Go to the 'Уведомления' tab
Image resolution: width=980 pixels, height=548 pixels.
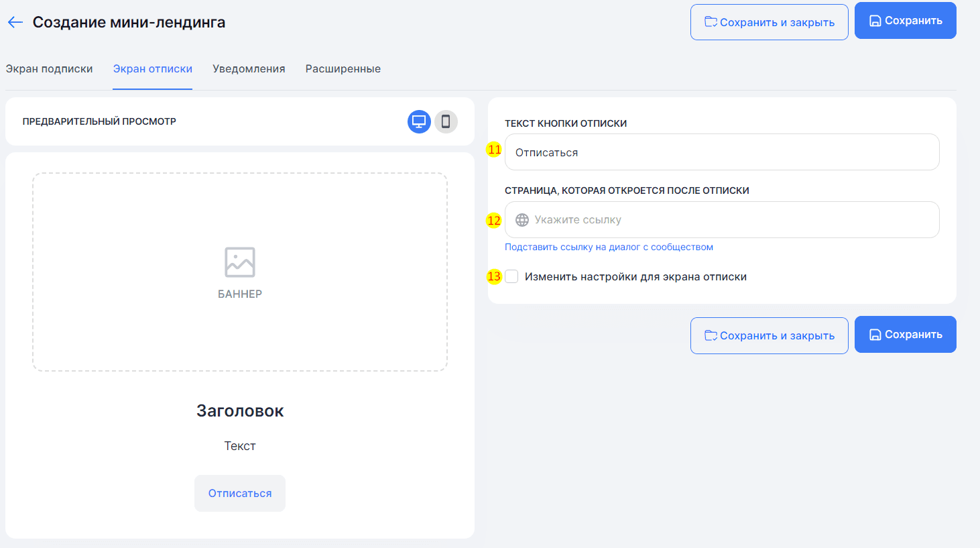coord(249,69)
